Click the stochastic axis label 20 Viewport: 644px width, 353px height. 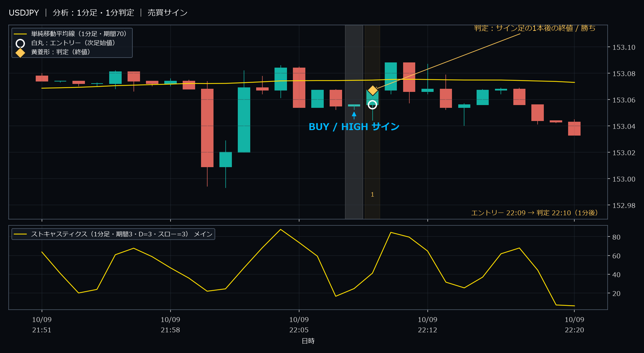point(616,293)
